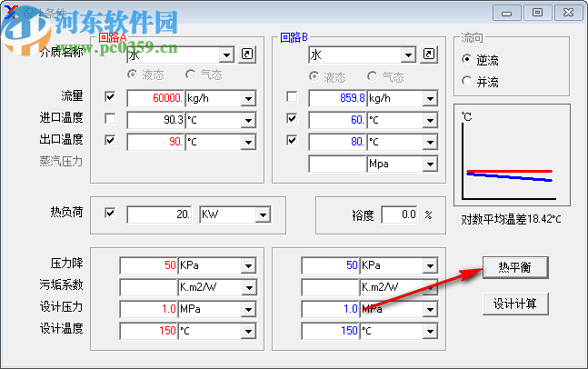This screenshot has width=588, height=369.
Task: Edit 回路A inlet temperature 90.3
Action: point(155,120)
